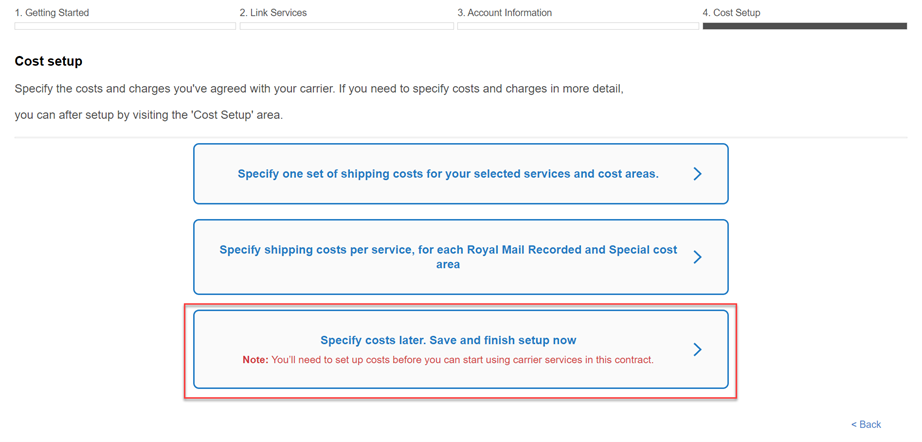Image resolution: width=922 pixels, height=442 pixels.
Task: Click the 'Specify the costs and charges' description line
Action: [319, 90]
